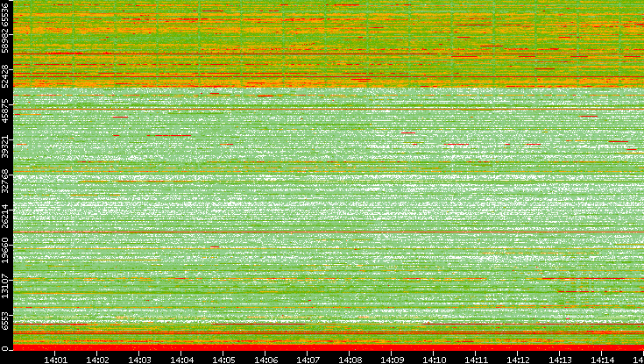The height and width of the screenshot is (364, 644).
Task: Pick the 39321 vertical axis value
Action: coord(4,146)
